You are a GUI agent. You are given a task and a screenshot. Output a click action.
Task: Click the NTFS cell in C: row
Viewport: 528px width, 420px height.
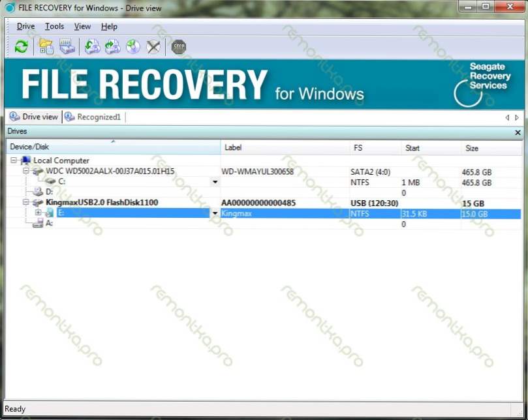360,183
